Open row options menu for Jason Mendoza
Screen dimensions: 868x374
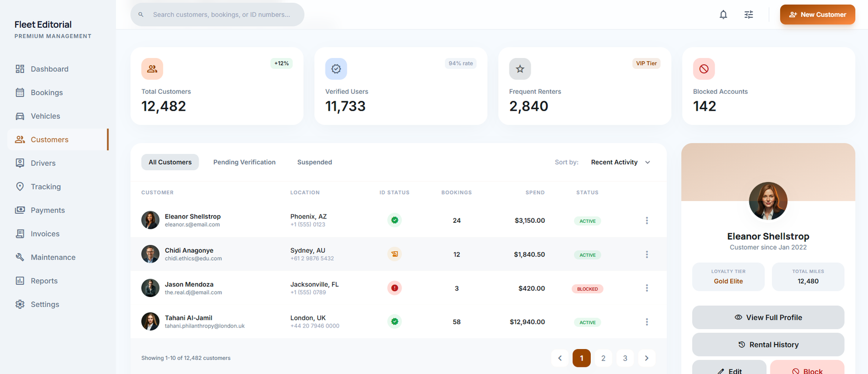tap(647, 288)
